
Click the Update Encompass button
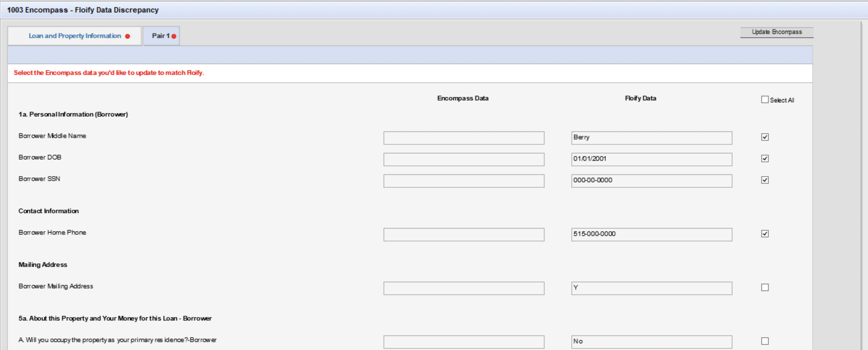(777, 32)
